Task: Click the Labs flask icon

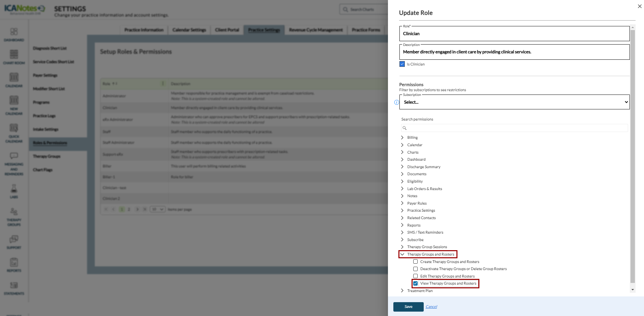Action: coord(14,189)
